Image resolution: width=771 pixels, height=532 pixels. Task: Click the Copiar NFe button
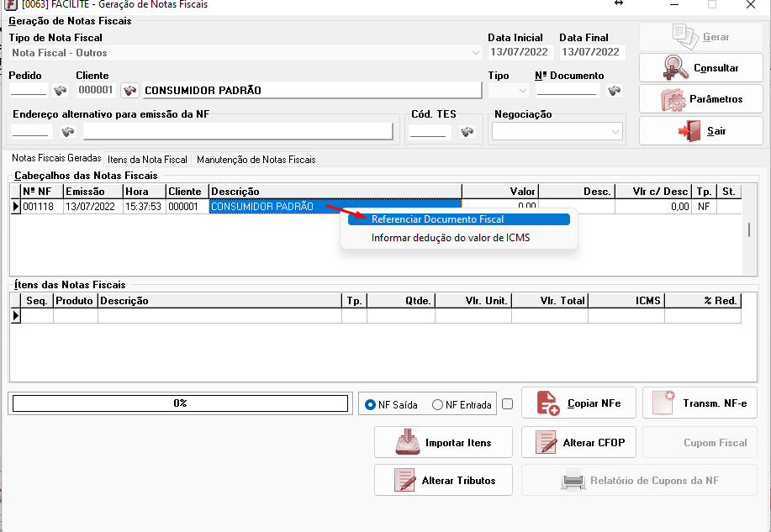(578, 403)
